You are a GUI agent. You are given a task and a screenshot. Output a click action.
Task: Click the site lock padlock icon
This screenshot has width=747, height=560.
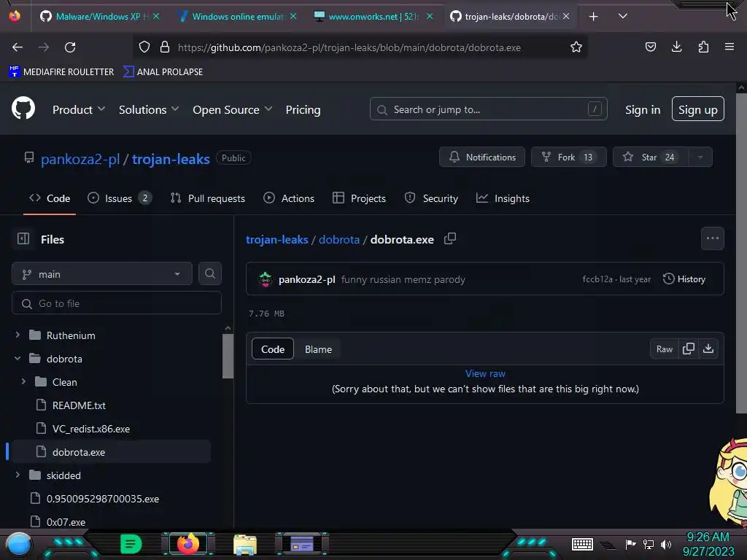coord(165,47)
